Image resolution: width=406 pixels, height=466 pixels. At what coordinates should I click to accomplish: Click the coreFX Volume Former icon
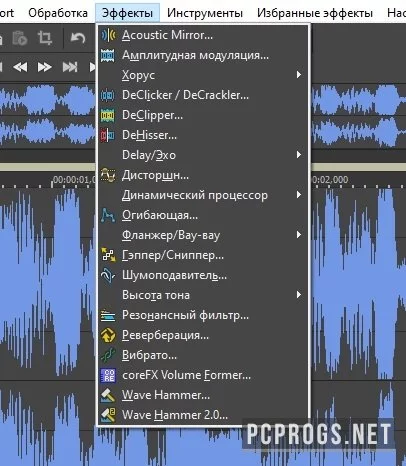pyautogui.click(x=108, y=375)
